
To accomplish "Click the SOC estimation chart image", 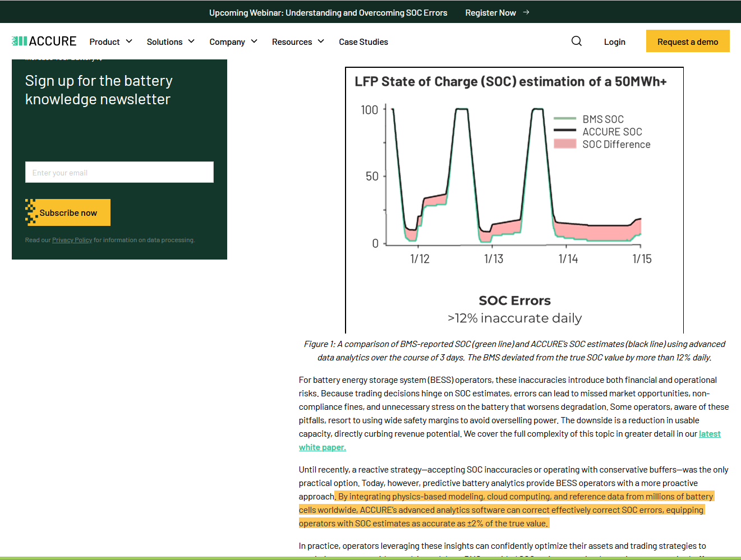I will 514,200.
